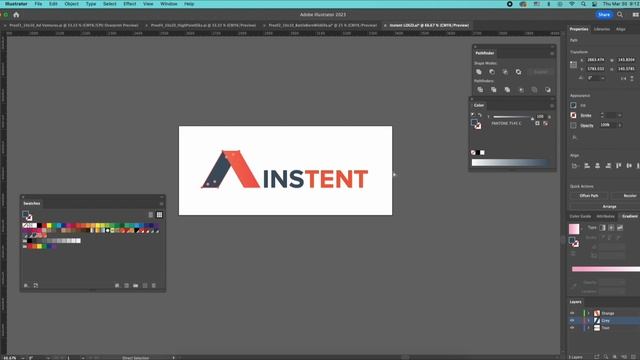
Task: Click the search icon beside Share
Action: click(620, 15)
